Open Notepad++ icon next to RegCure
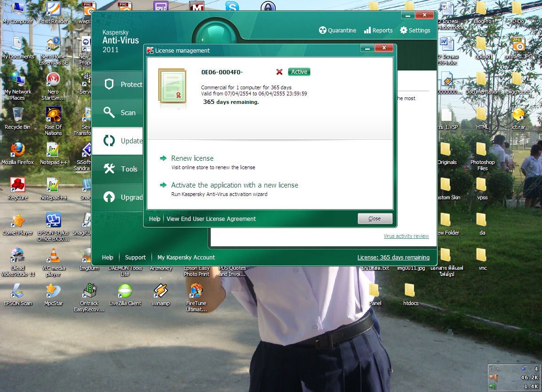The image size is (542, 392). point(53,189)
